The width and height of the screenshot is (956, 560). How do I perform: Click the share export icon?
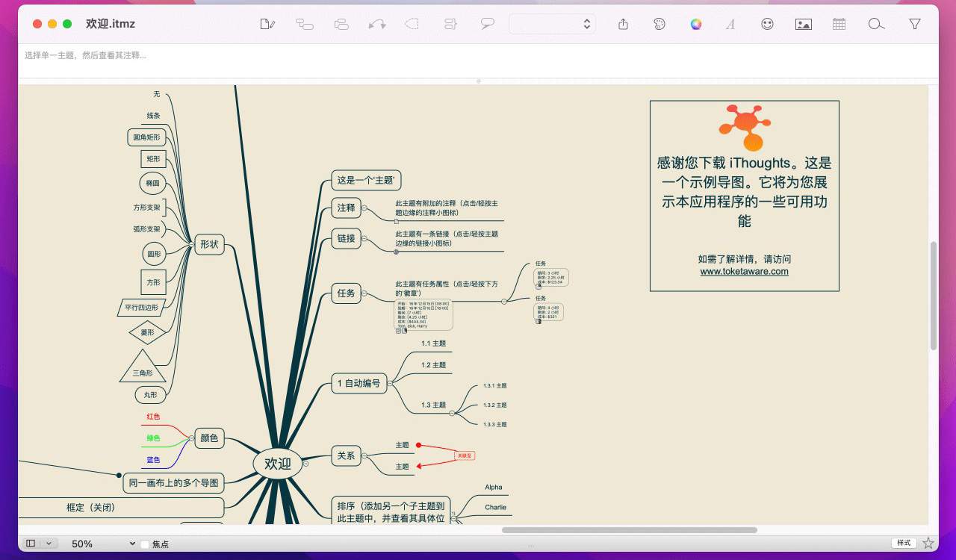click(624, 24)
